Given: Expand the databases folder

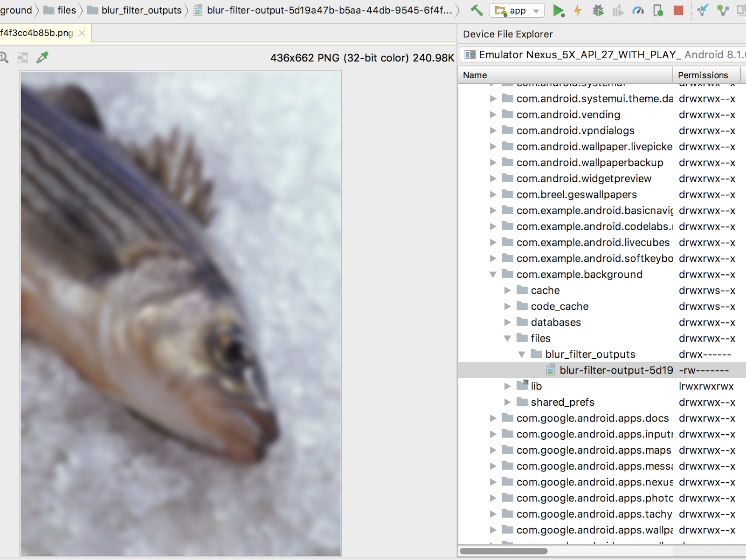Looking at the screenshot, I should coord(508,322).
